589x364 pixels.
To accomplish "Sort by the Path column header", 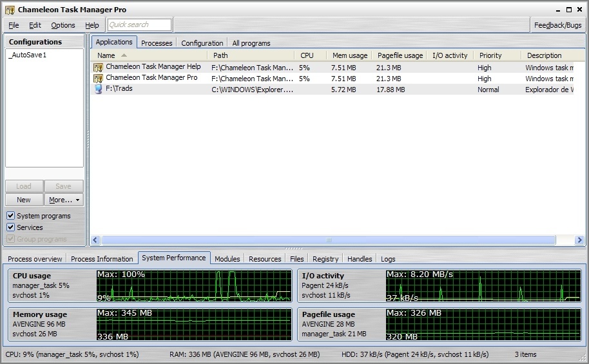I will click(x=251, y=55).
